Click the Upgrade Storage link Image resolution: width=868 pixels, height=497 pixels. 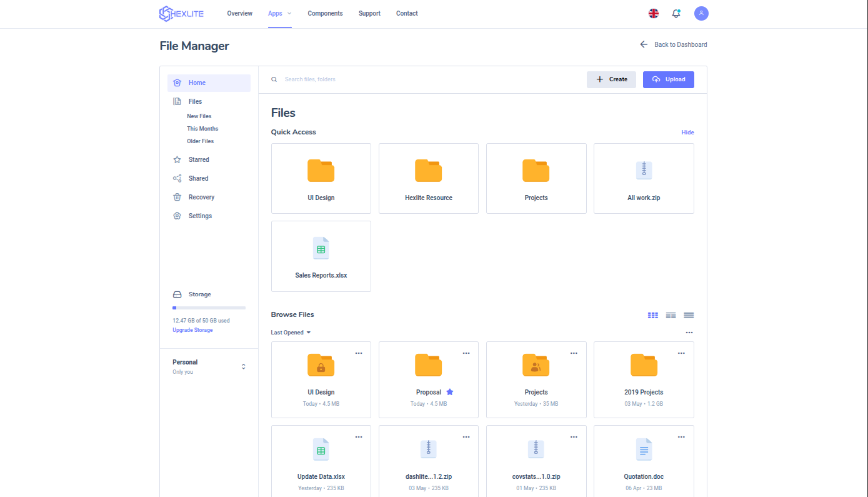pos(192,330)
